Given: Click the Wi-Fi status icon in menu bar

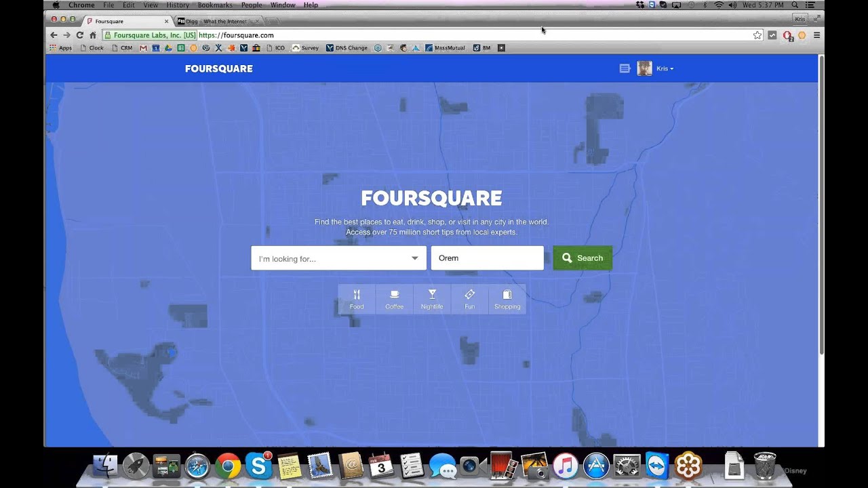Looking at the screenshot, I should pyautogui.click(x=719, y=5).
